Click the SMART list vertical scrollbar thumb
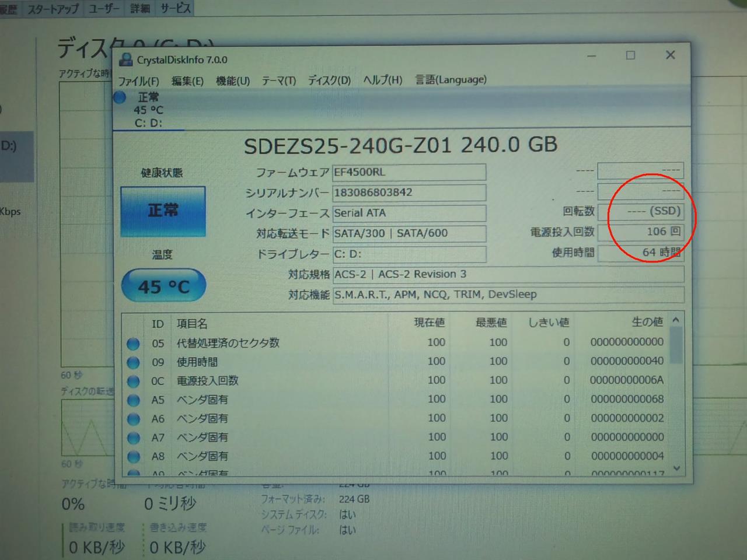The width and height of the screenshot is (747, 560). click(x=676, y=345)
